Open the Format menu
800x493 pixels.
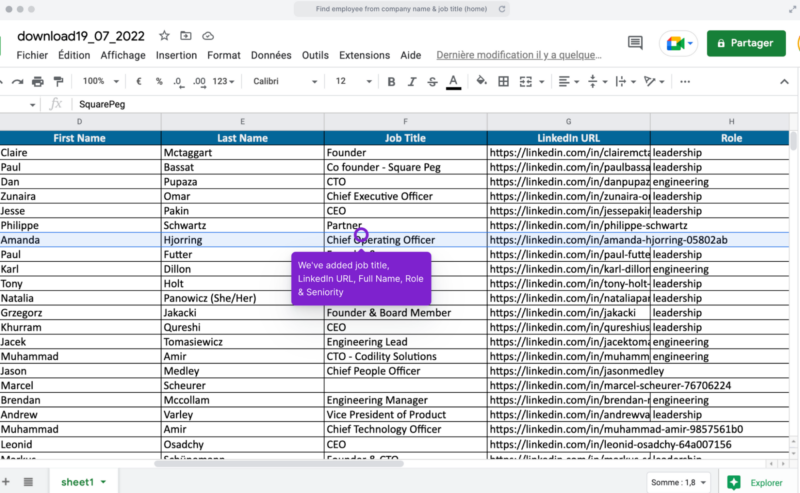(x=223, y=55)
